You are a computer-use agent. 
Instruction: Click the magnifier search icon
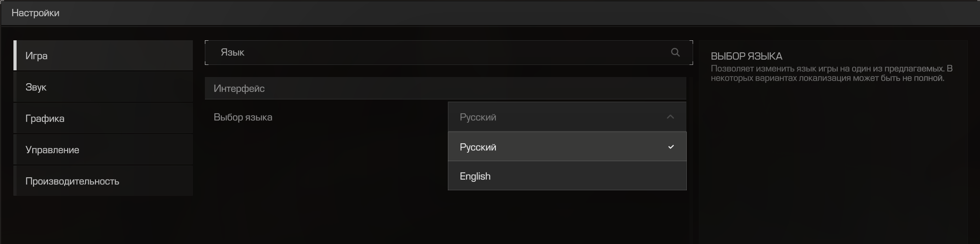(x=675, y=52)
